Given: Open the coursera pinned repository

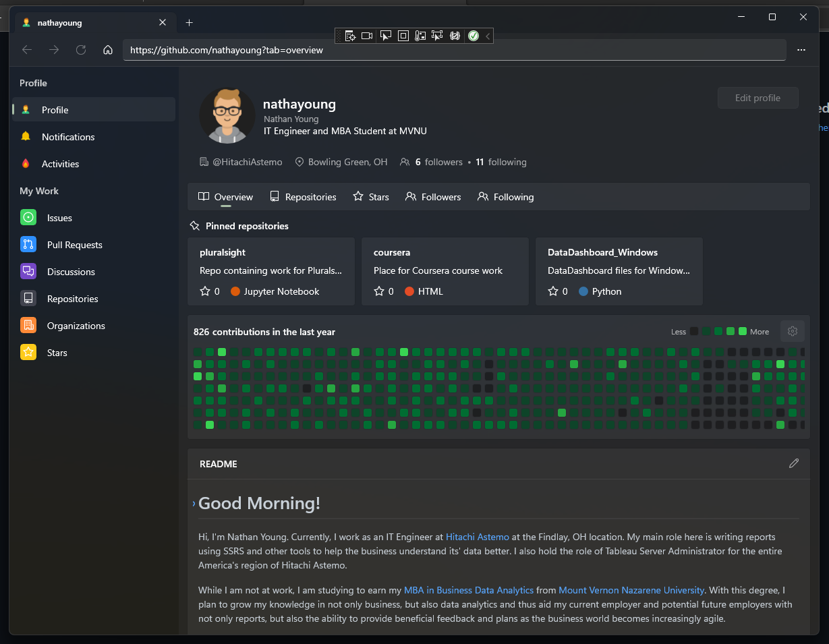Looking at the screenshot, I should 445,271.
